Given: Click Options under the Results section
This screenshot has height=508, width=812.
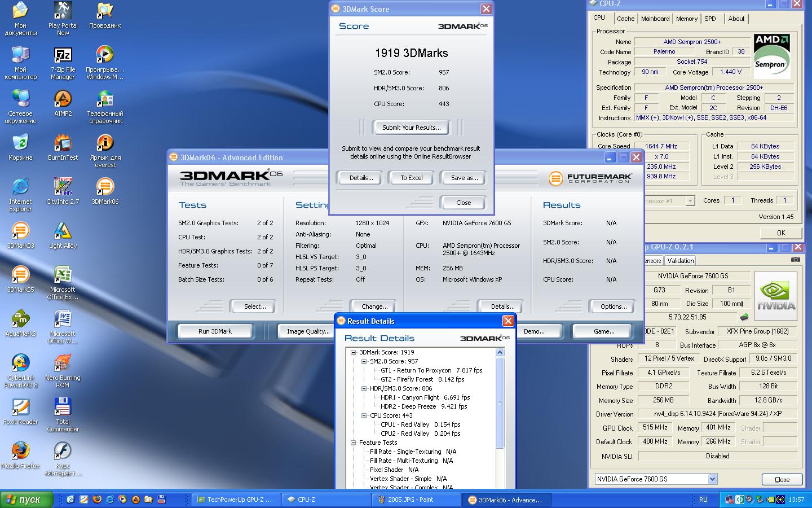Looking at the screenshot, I should pyautogui.click(x=614, y=306).
